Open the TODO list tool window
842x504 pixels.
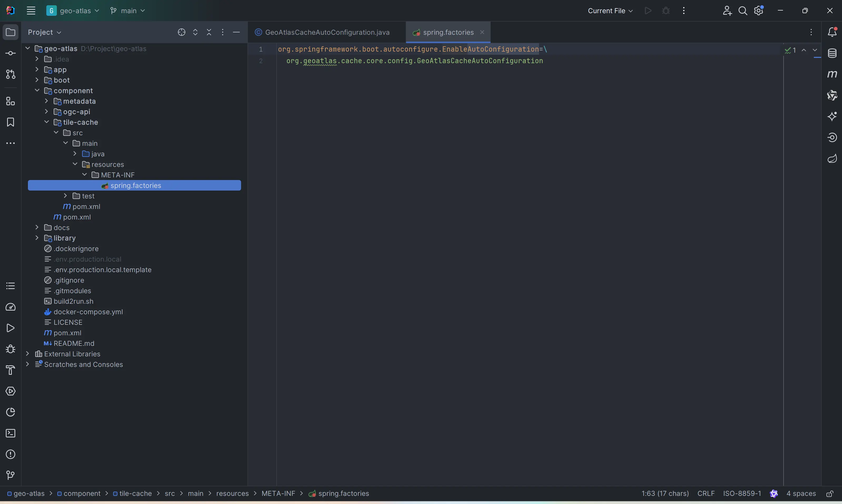11,286
